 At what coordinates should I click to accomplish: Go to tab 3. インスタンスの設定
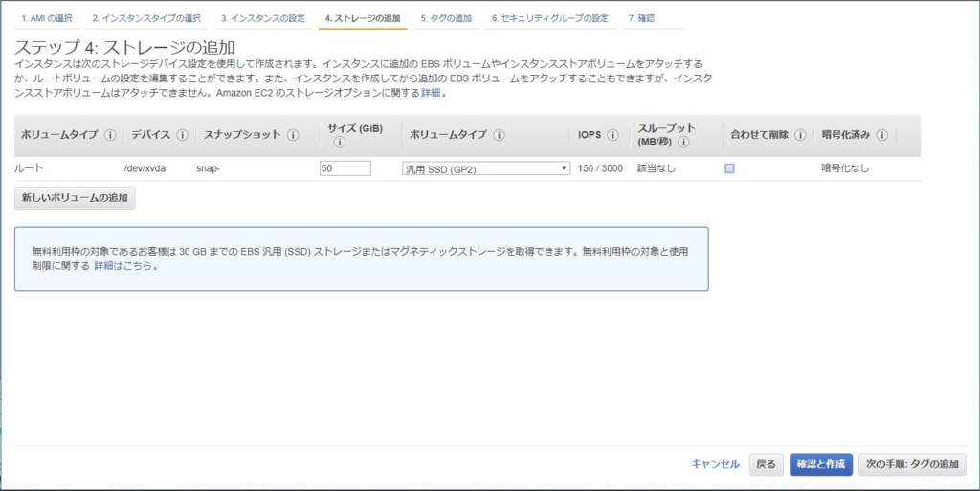(262, 19)
